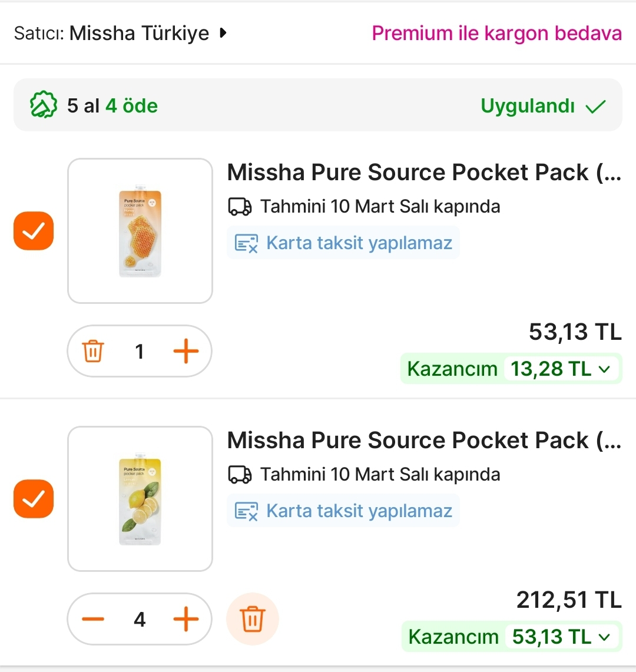The height and width of the screenshot is (672, 636).
Task: Open the honey Missha Pure Source title
Action: (x=423, y=173)
